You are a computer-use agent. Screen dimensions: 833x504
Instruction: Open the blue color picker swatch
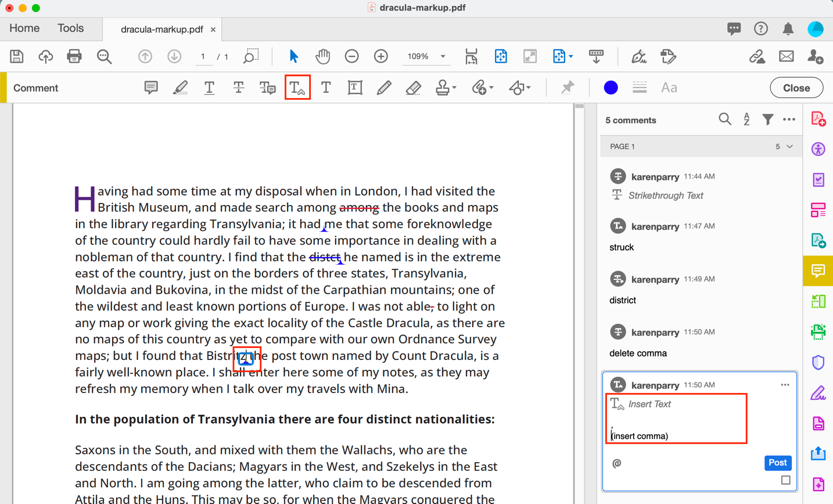(x=611, y=88)
